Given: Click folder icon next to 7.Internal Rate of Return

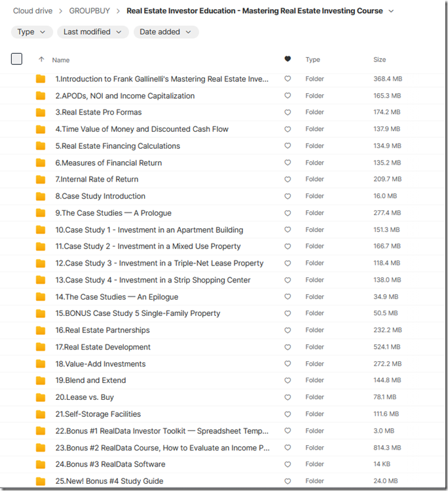Looking at the screenshot, I should (41, 179).
